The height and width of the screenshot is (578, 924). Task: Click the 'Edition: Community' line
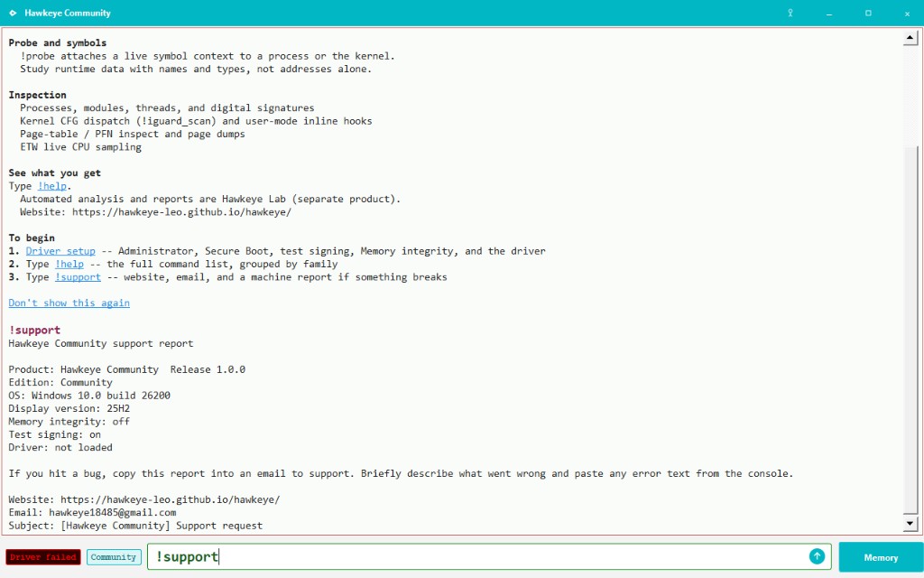[x=60, y=382]
